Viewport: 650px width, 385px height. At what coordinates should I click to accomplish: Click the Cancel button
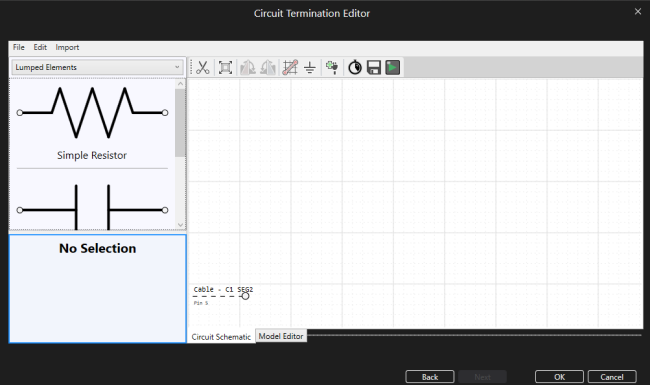tap(612, 377)
